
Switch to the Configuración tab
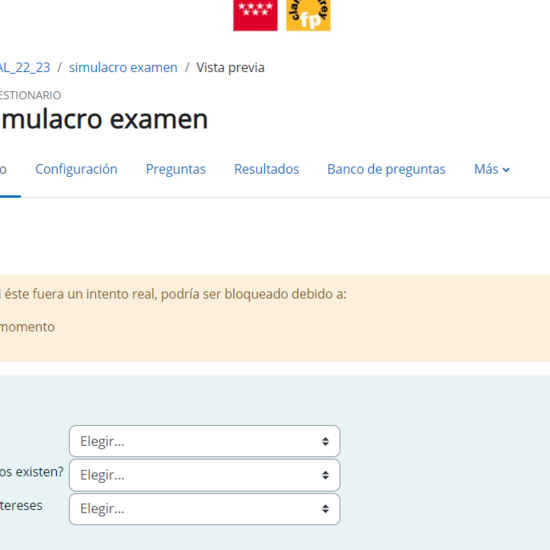(76, 169)
